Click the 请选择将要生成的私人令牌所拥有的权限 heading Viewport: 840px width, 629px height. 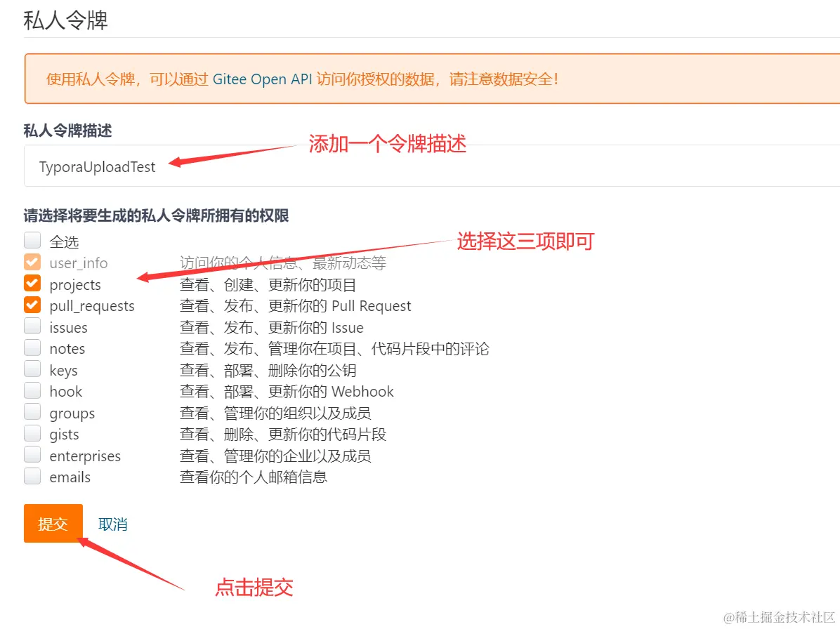(156, 216)
